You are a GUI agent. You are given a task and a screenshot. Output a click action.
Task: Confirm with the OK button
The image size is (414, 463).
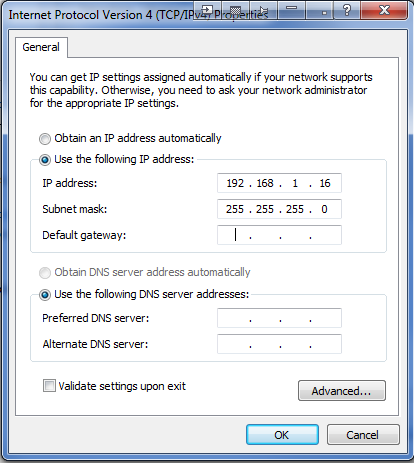tap(282, 435)
